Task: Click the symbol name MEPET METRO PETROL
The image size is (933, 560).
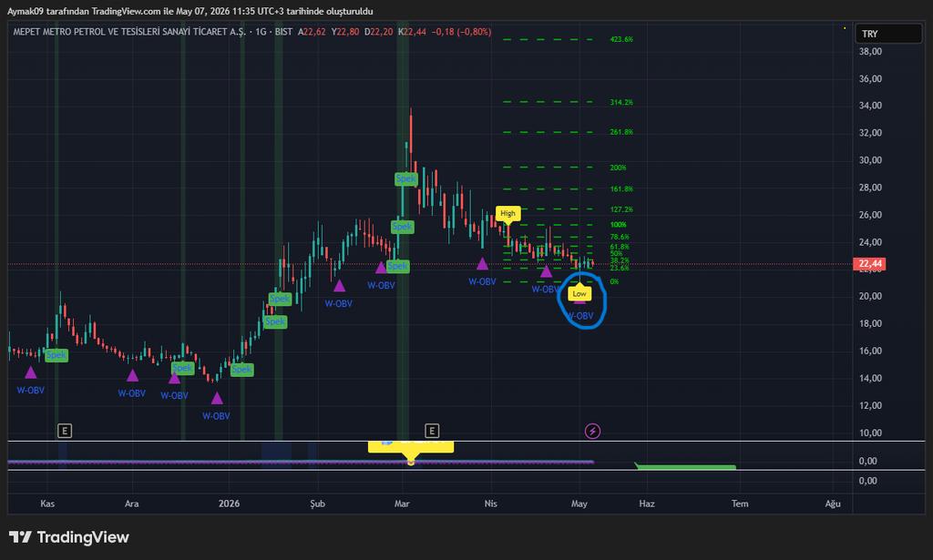Action: [129, 32]
